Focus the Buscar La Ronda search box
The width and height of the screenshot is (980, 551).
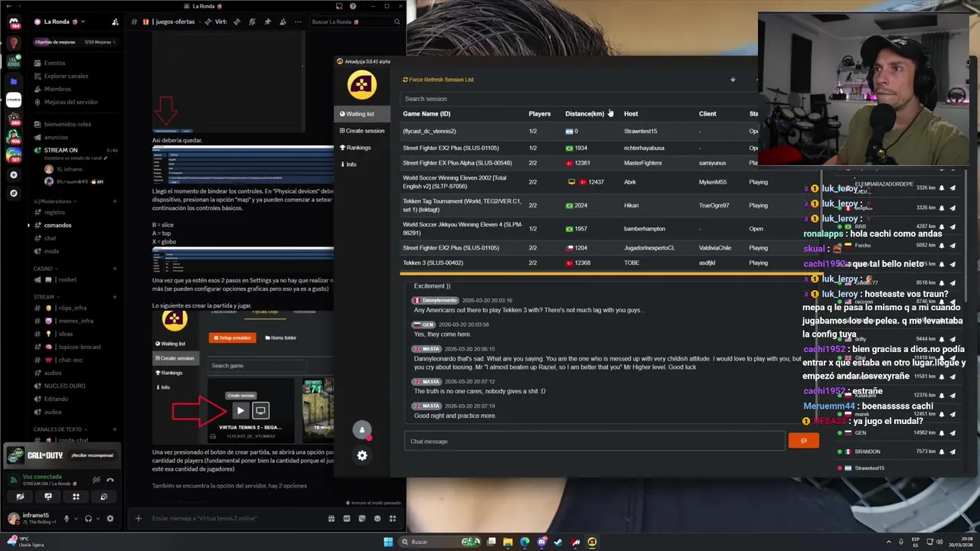tap(355, 22)
